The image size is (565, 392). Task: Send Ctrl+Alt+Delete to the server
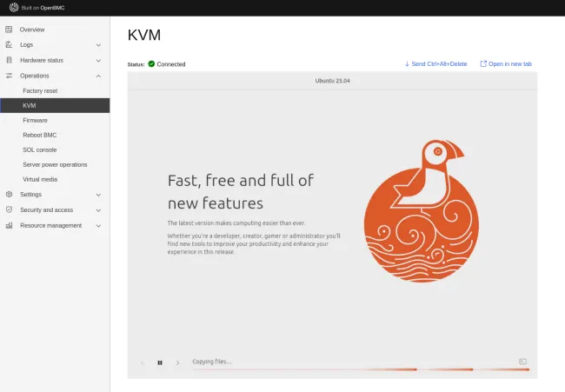pyautogui.click(x=435, y=63)
